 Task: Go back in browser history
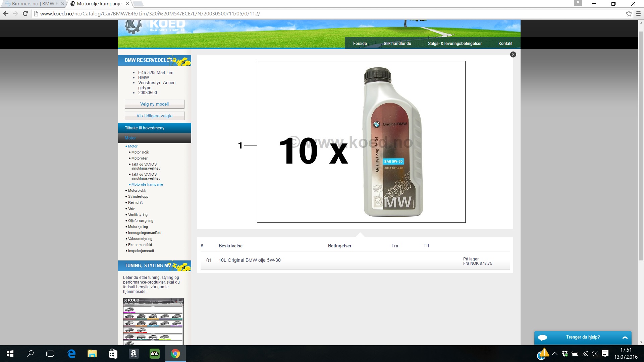coord(6,14)
